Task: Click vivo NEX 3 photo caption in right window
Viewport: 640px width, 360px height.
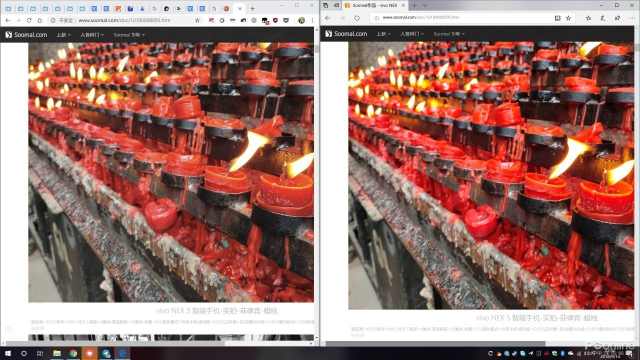Action: click(x=537, y=318)
